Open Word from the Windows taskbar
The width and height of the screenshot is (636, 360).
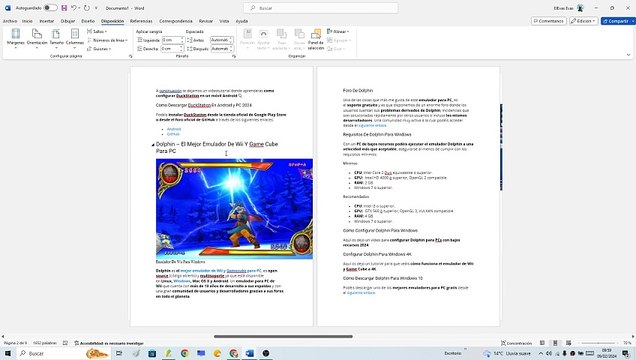coord(249,354)
